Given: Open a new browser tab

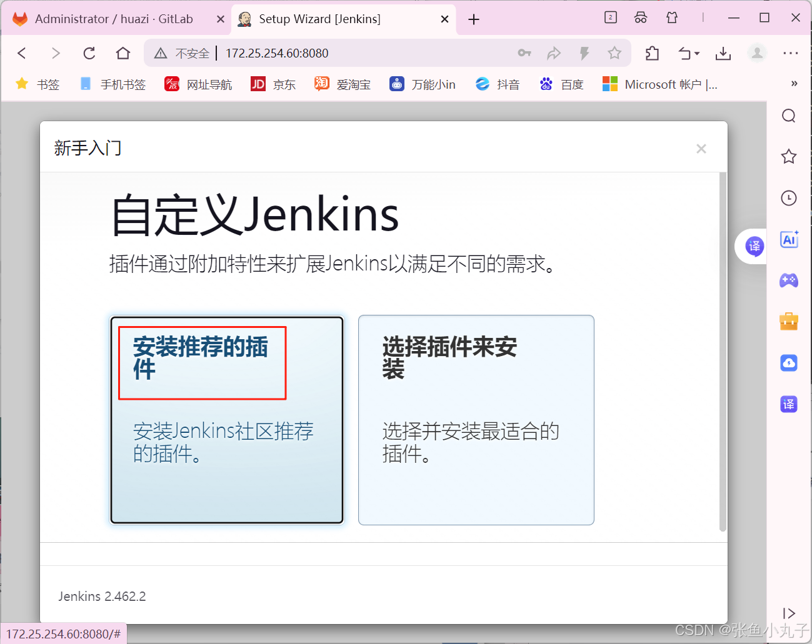Looking at the screenshot, I should 474,19.
